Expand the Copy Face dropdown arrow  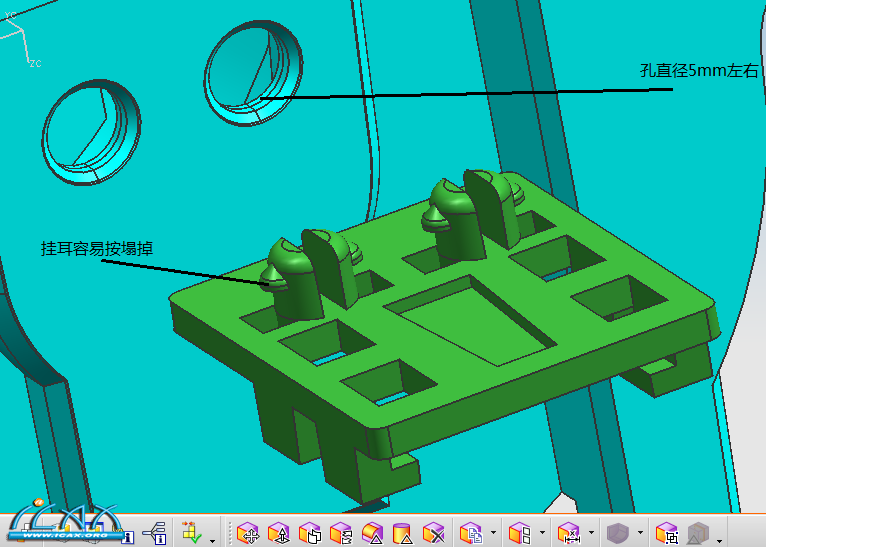(x=493, y=533)
